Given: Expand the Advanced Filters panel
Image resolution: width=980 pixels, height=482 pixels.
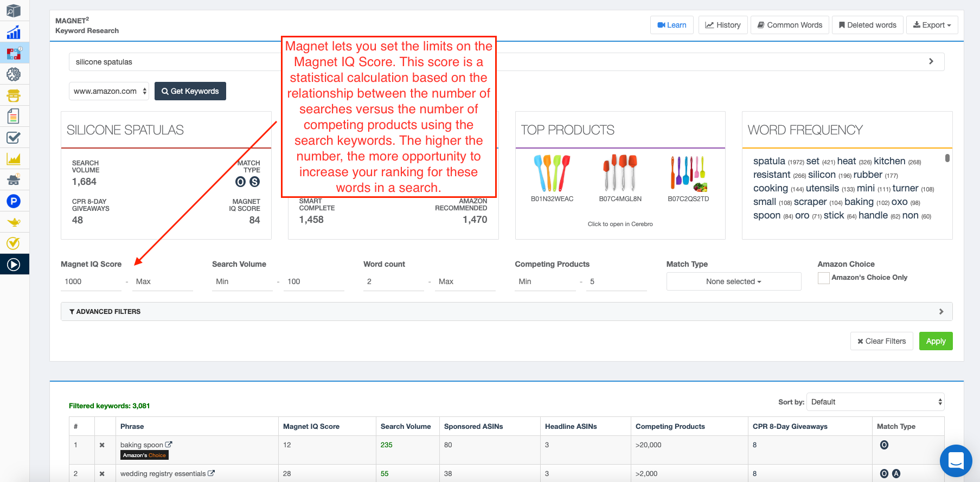Looking at the screenshot, I should (x=507, y=312).
